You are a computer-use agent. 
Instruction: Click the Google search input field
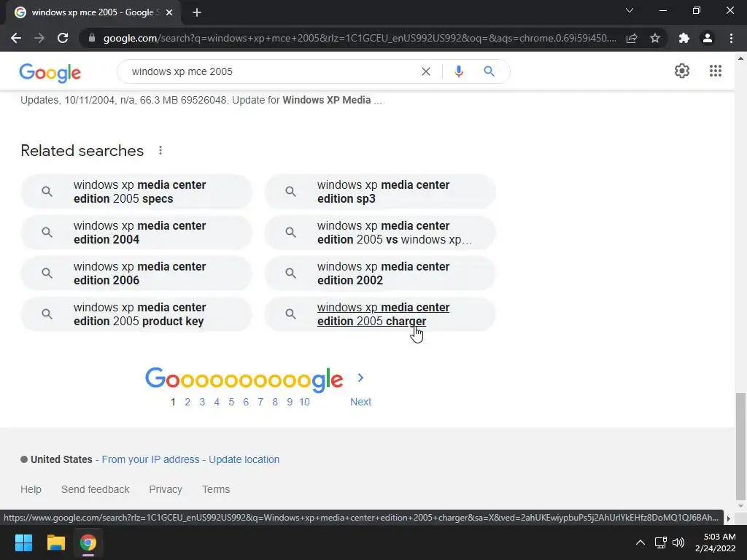pyautogui.click(x=271, y=71)
